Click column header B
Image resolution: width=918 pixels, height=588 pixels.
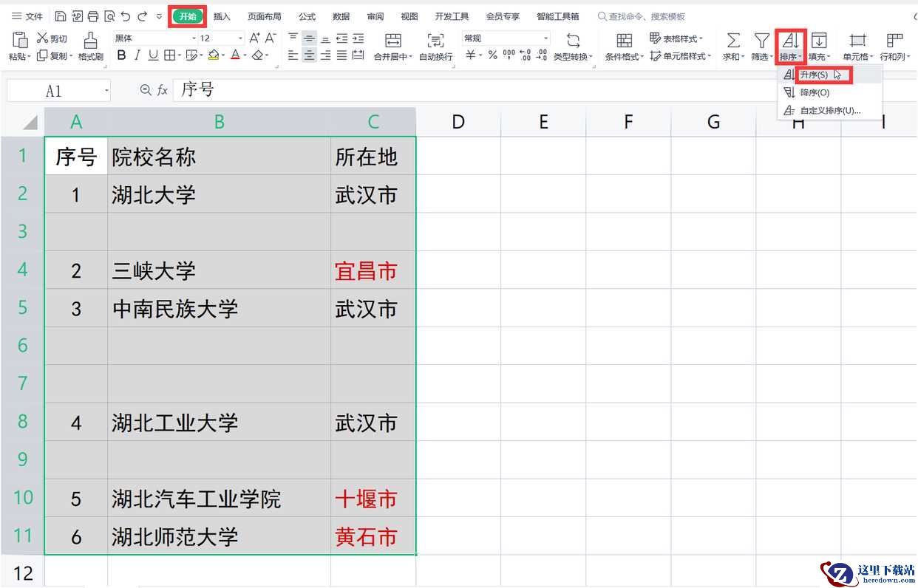pos(219,122)
